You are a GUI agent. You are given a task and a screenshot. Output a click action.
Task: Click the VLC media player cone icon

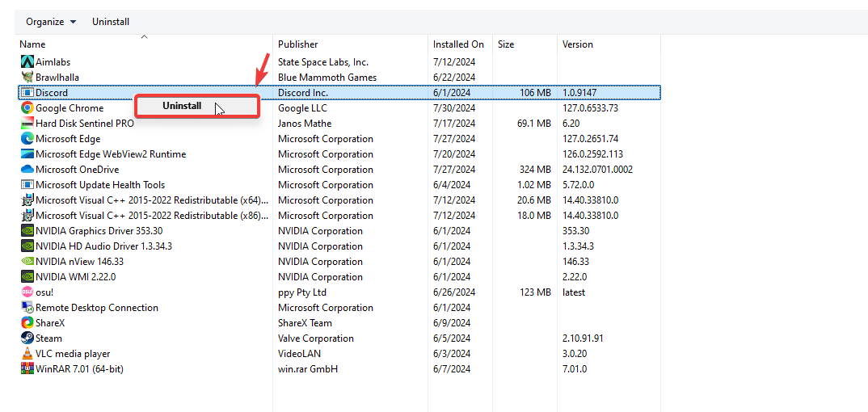point(27,354)
